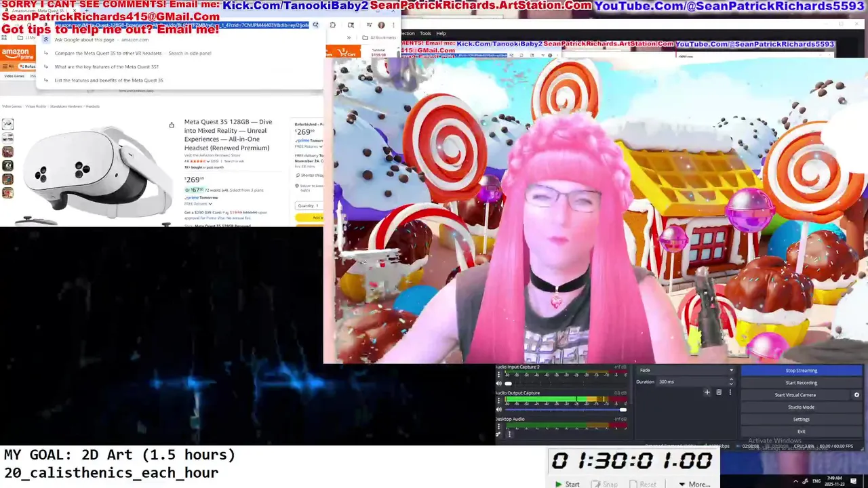Add a scene transition with plus icon
This screenshot has height=488, width=868.
(707, 392)
